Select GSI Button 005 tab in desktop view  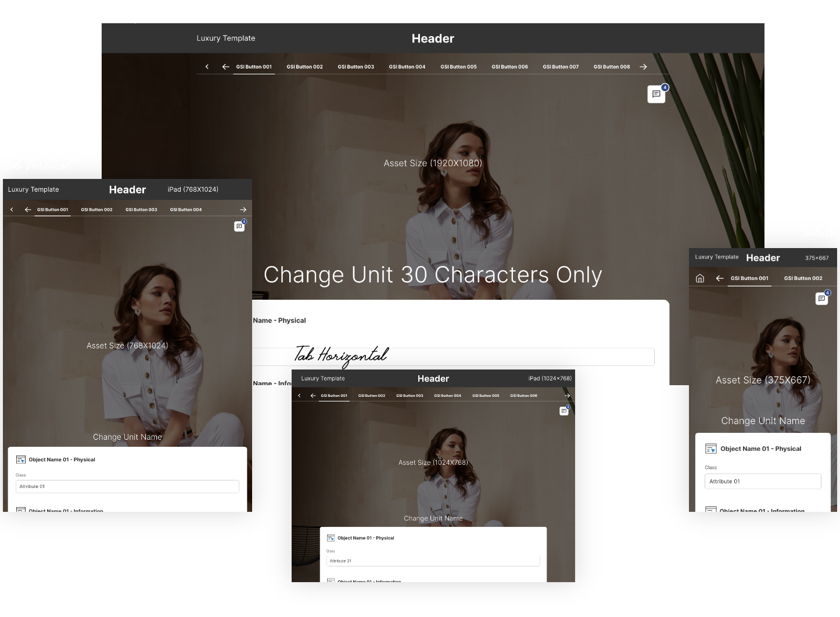(458, 67)
